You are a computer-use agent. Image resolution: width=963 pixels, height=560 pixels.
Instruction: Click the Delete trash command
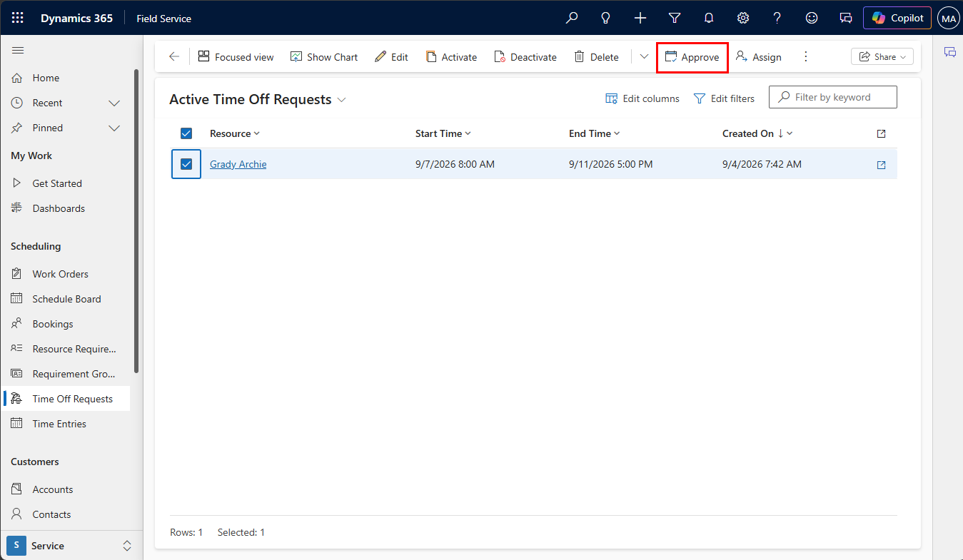click(x=596, y=57)
